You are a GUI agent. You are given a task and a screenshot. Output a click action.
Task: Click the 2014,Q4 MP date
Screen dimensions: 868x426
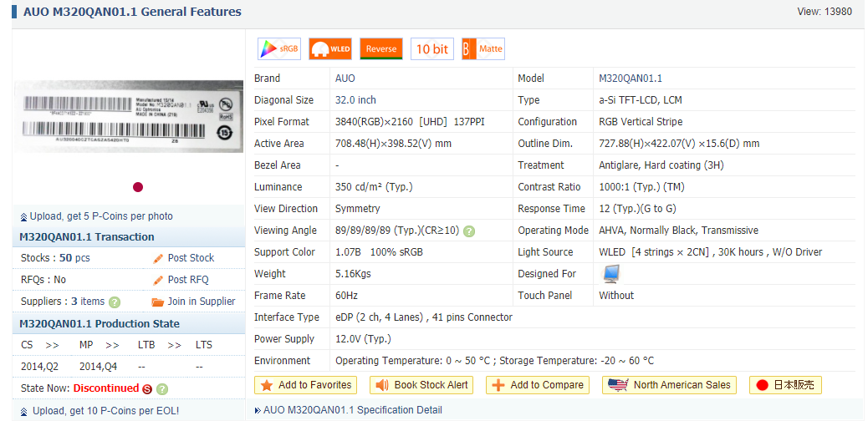[98, 367]
